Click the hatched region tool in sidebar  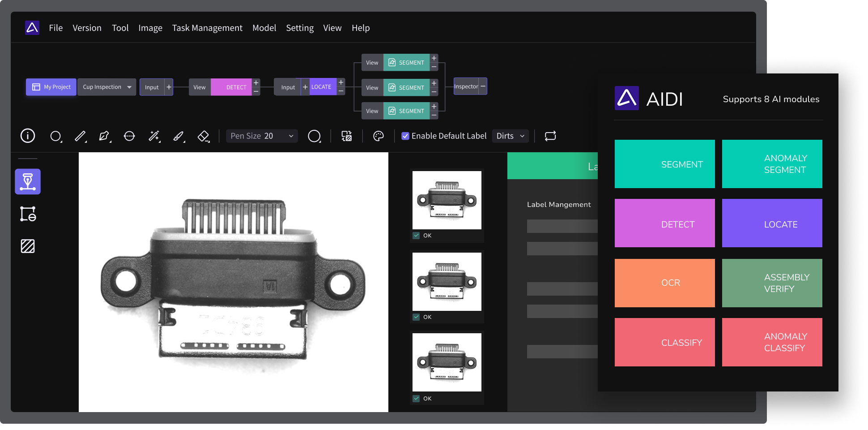(28, 246)
